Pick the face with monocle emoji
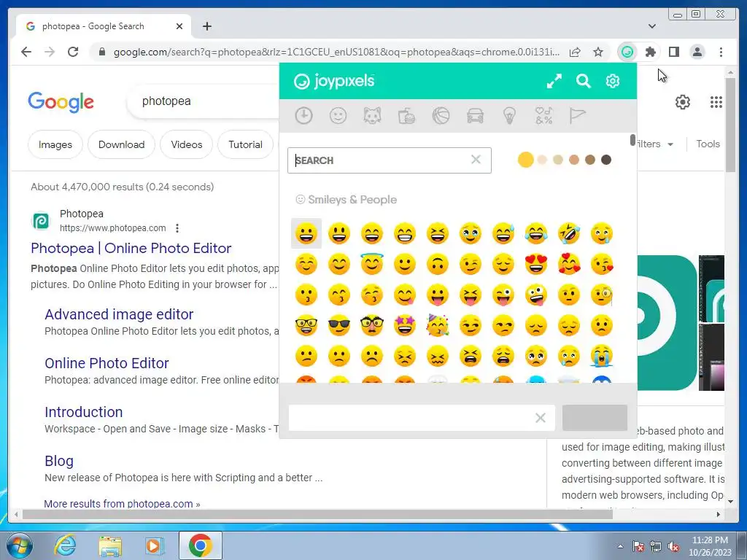Viewport: 747px width, 560px height. tap(602, 295)
